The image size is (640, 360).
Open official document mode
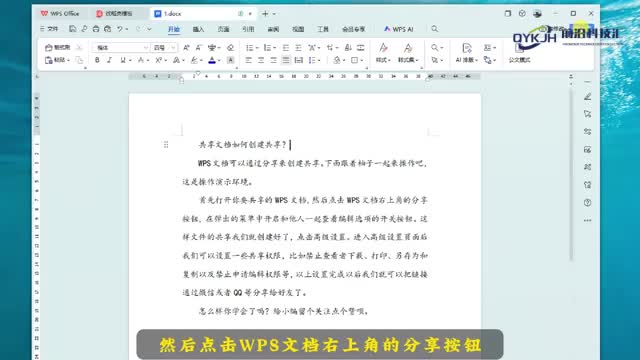(519, 54)
